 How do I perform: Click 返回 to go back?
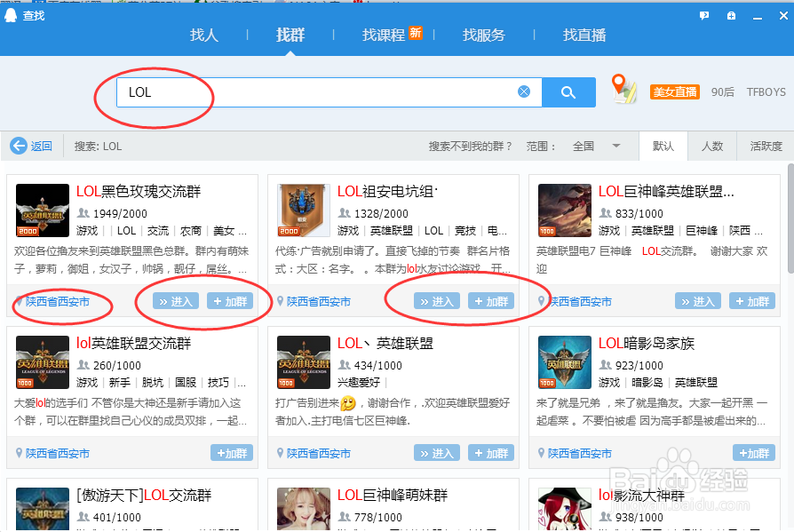click(x=41, y=147)
